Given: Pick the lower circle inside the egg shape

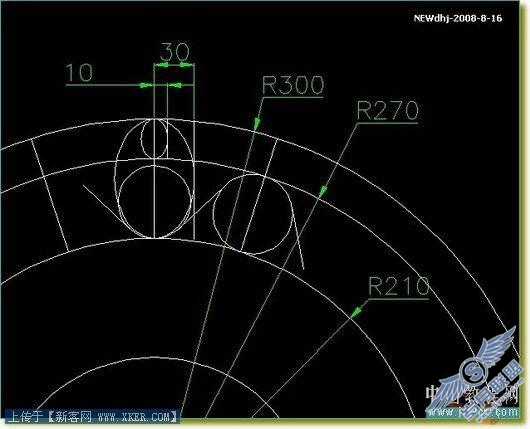Looking at the screenshot, I should 154,202.
